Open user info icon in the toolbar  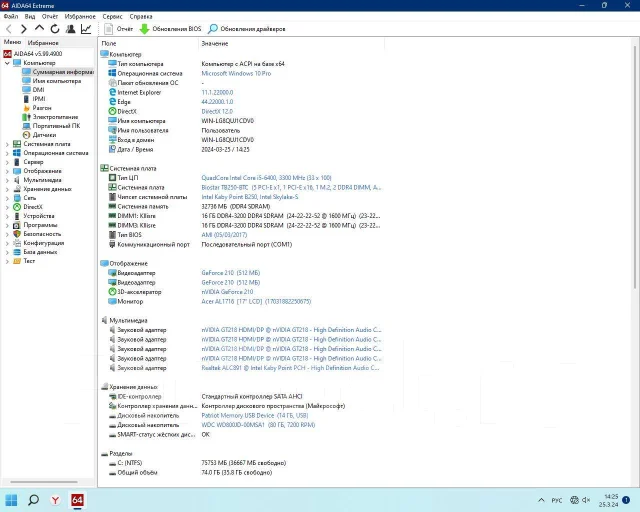point(71,29)
